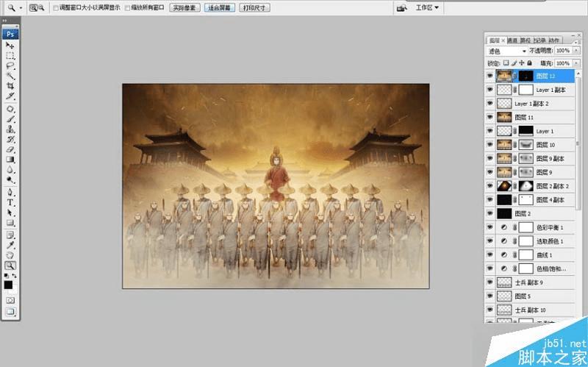Swap foreground and background colors
The width and height of the screenshot is (588, 367).
(14, 276)
